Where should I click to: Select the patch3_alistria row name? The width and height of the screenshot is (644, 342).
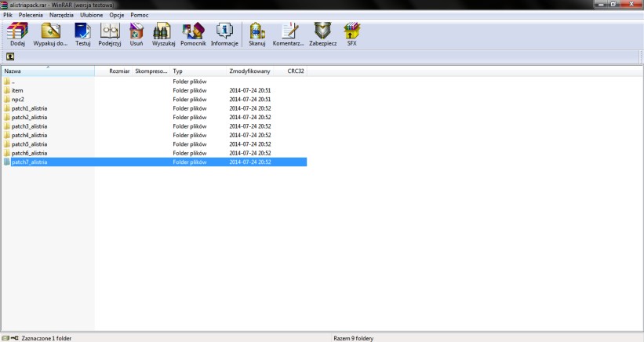(29, 126)
